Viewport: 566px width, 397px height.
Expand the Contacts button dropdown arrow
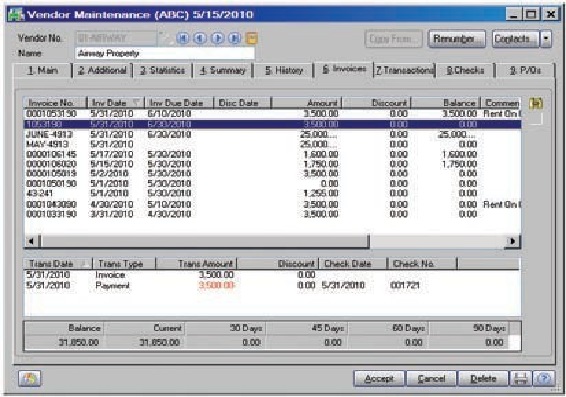[x=546, y=39]
